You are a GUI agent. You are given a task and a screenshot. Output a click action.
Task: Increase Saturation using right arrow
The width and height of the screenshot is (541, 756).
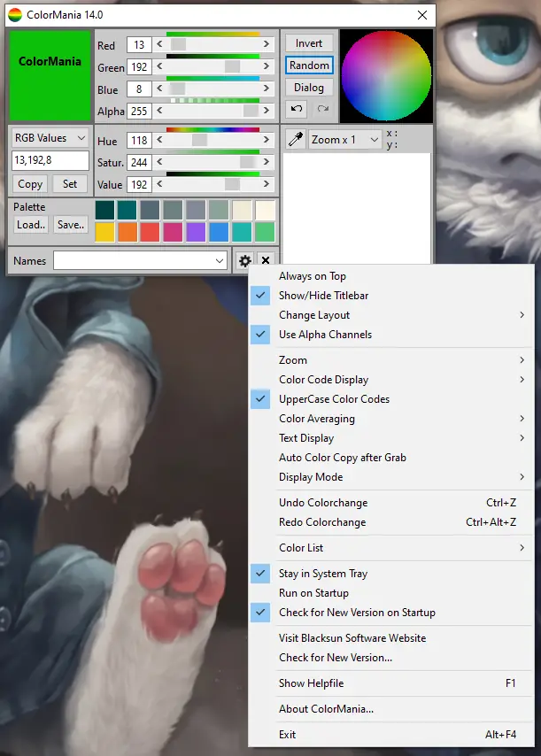click(x=267, y=162)
